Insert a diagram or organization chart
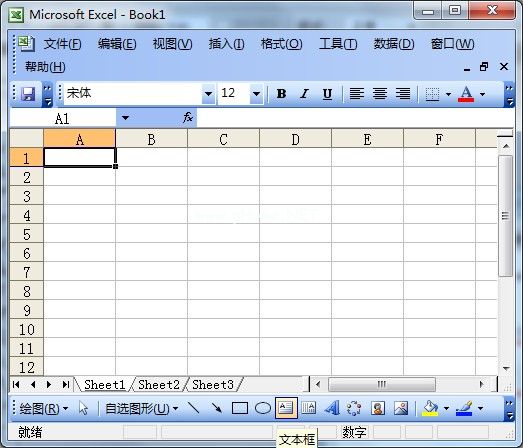Screen dimensions: 523x448 click(354, 408)
